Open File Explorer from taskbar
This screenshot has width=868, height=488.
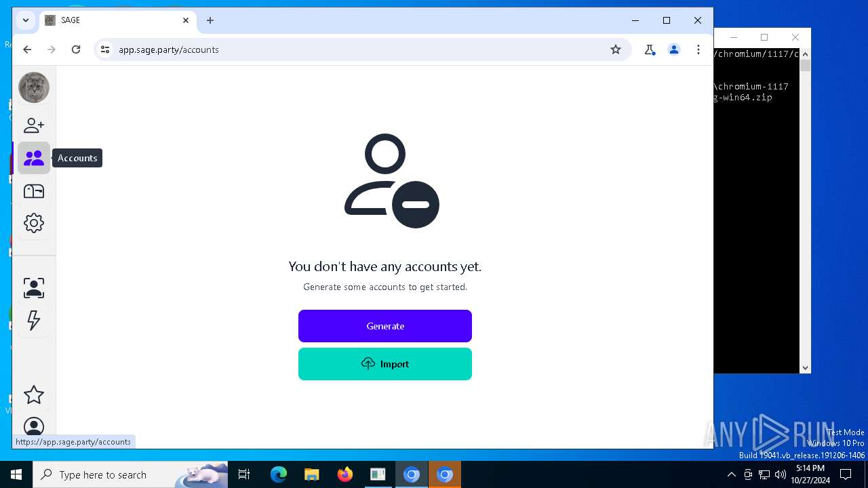[311, 474]
